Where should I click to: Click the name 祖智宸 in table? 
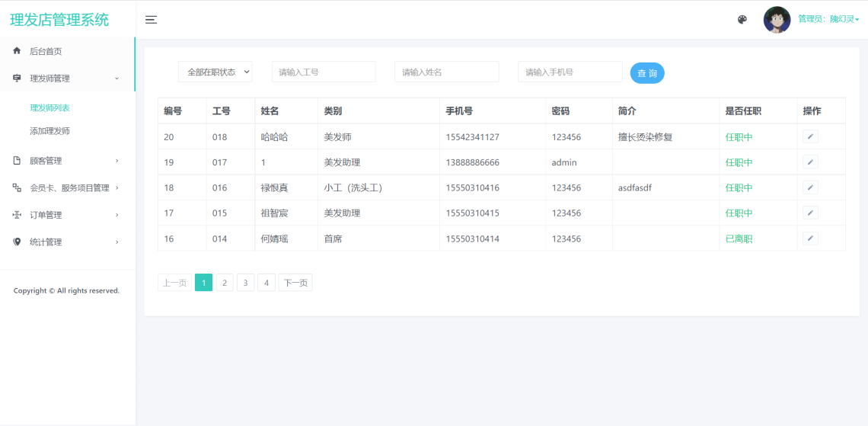click(275, 213)
